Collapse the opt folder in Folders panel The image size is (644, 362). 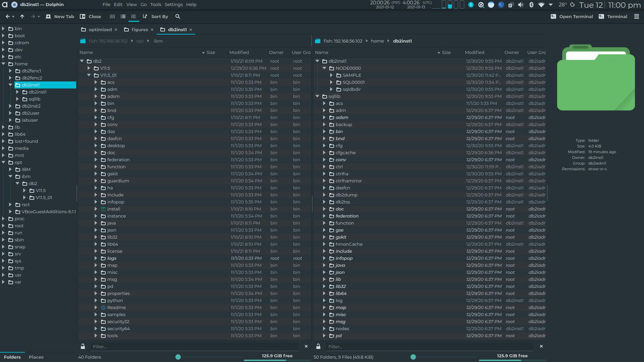(x=4, y=162)
